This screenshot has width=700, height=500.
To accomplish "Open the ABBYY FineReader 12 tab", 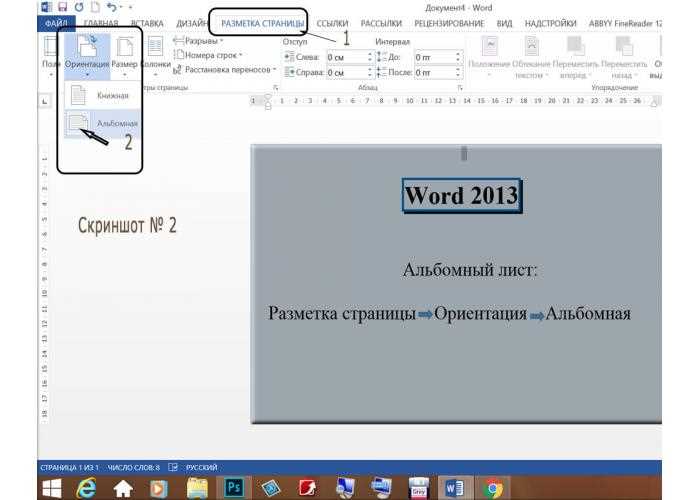I will [x=625, y=23].
